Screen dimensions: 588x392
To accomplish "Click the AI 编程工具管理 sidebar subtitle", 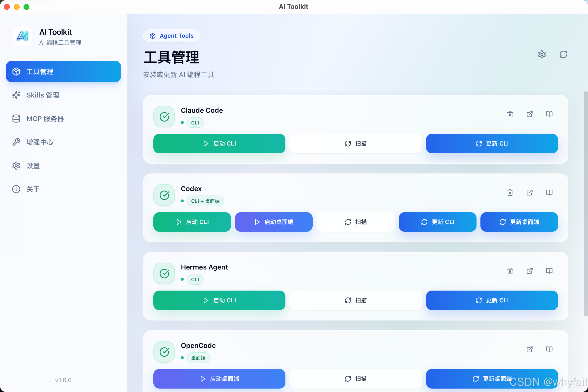I will coord(60,42).
